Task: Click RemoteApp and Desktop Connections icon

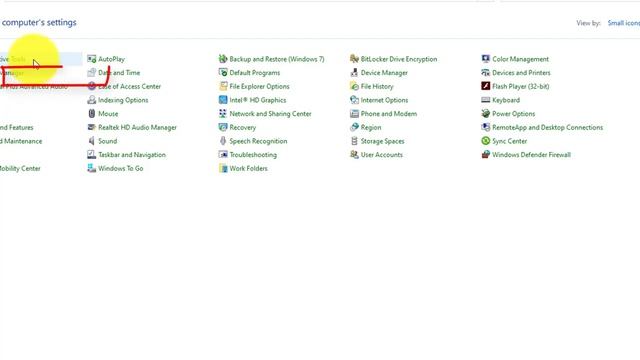Action: tap(486, 127)
